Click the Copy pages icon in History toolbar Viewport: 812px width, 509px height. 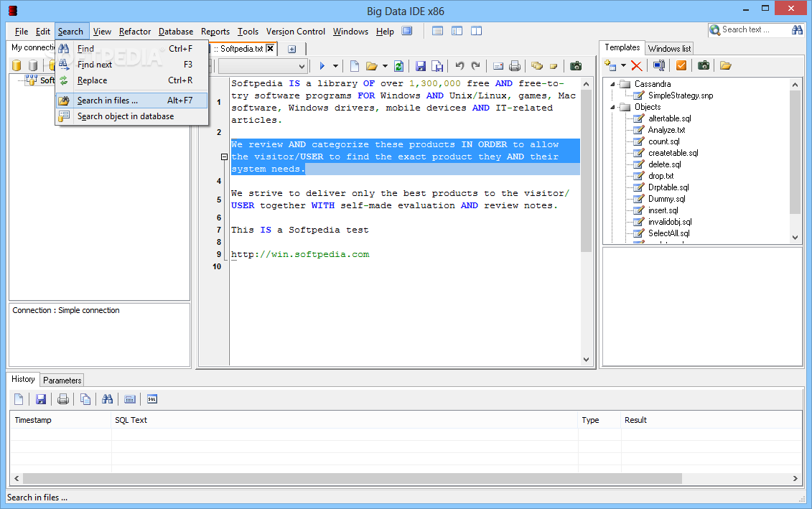[85, 398]
